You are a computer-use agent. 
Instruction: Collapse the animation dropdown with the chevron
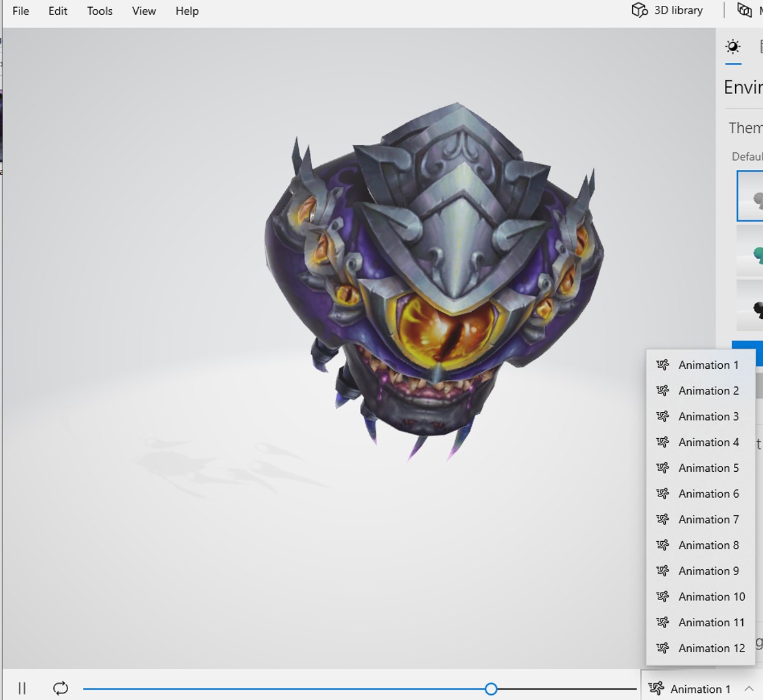[x=749, y=689]
